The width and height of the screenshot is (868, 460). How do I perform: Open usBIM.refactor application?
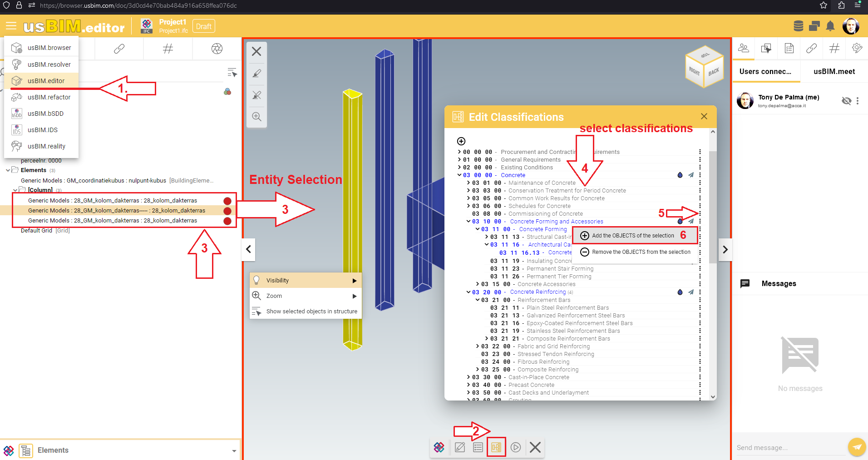pos(41,97)
